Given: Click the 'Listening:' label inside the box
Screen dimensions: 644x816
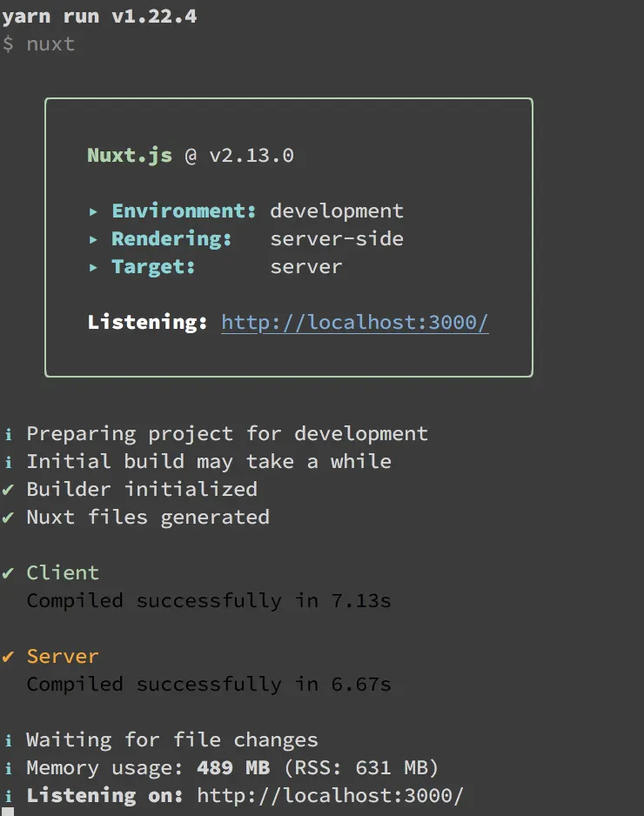Looking at the screenshot, I should (147, 322).
